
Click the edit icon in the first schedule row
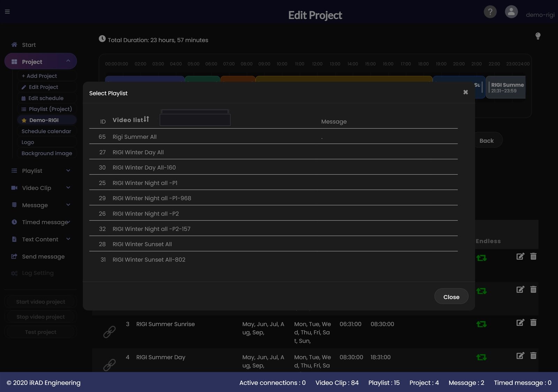pyautogui.click(x=520, y=256)
